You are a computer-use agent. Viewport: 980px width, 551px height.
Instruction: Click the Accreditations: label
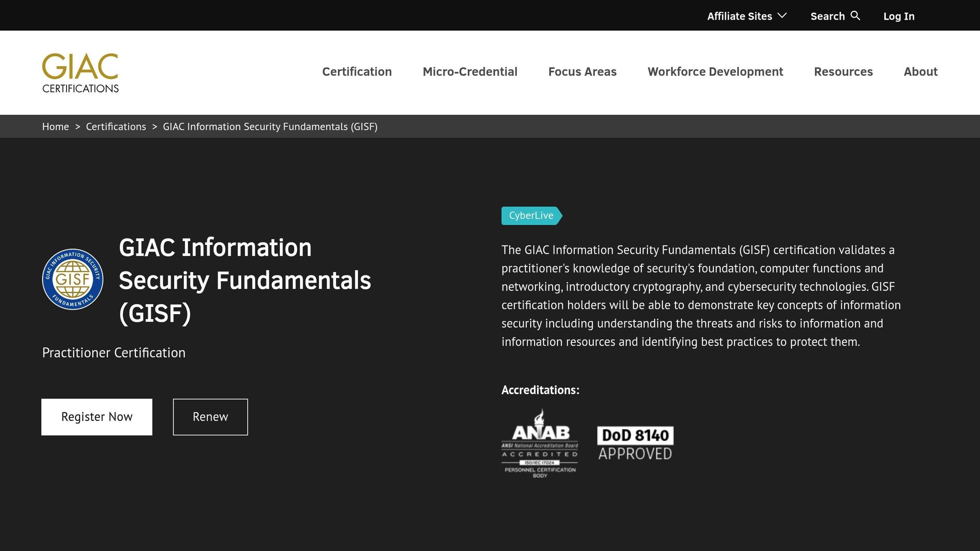tap(540, 390)
